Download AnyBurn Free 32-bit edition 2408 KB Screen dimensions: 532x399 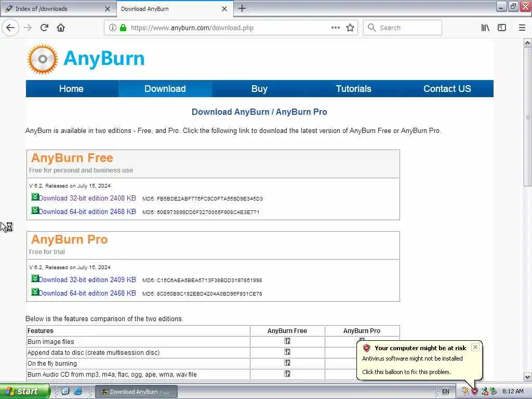point(87,198)
